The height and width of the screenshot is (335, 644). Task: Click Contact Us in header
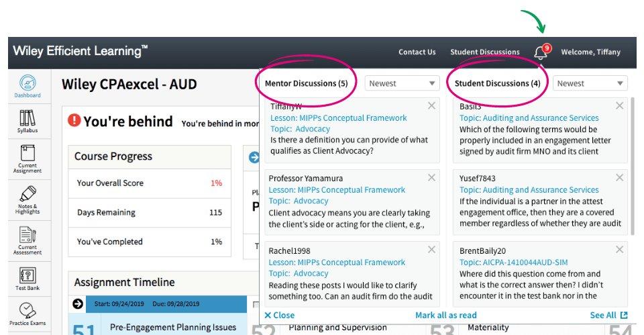tap(417, 52)
